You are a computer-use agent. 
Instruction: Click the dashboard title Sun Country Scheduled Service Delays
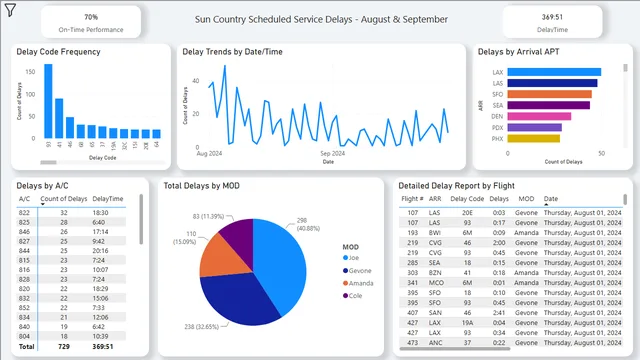pos(321,19)
